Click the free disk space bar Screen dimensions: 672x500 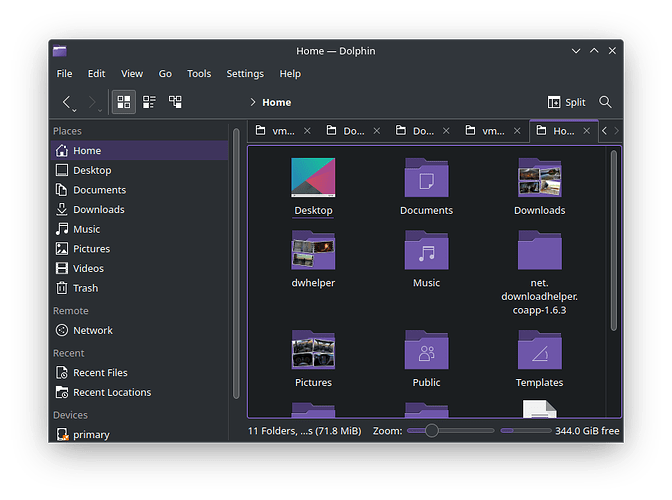pos(526,431)
